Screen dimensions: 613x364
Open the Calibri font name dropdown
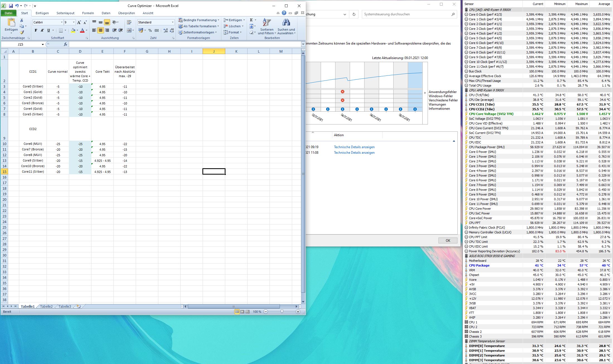click(62, 22)
